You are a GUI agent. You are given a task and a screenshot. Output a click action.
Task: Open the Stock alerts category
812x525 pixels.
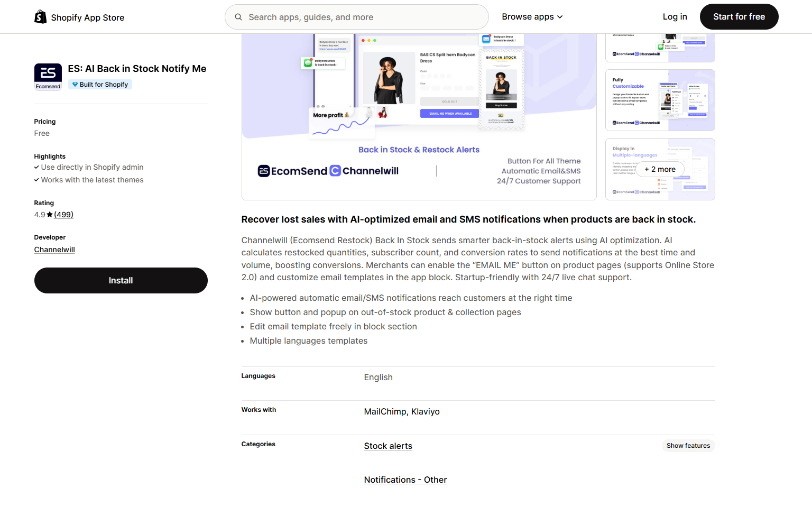coord(387,446)
